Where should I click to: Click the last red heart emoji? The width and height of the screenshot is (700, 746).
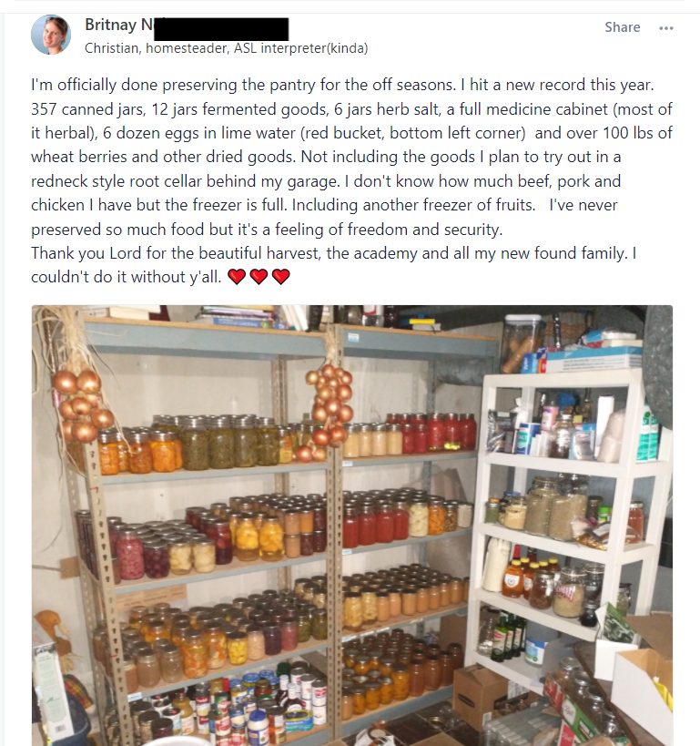(x=281, y=276)
